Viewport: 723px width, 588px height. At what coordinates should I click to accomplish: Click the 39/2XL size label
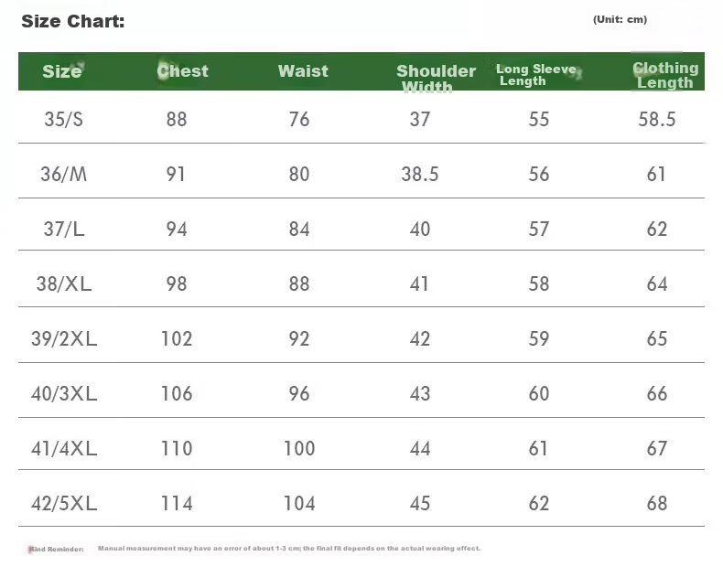[64, 338]
